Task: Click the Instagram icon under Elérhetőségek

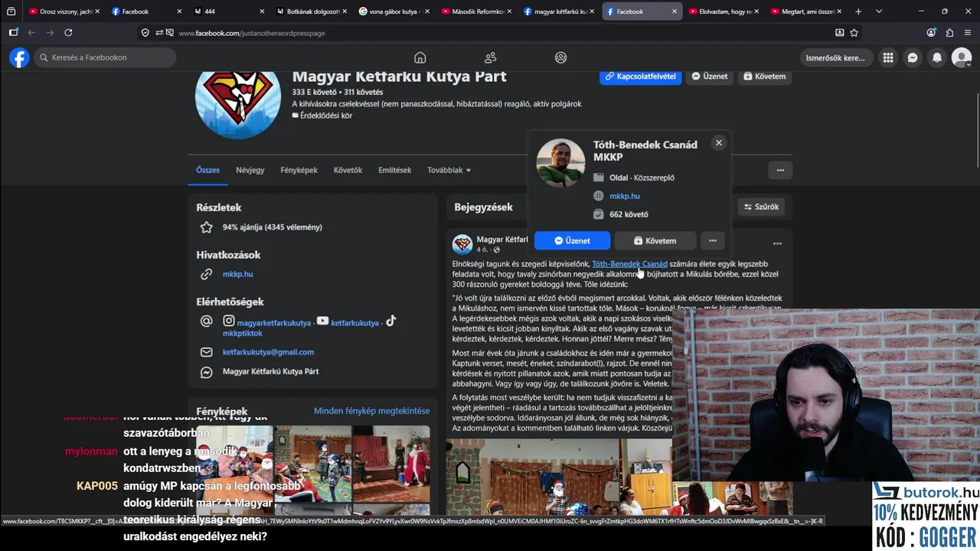Action: (x=229, y=321)
